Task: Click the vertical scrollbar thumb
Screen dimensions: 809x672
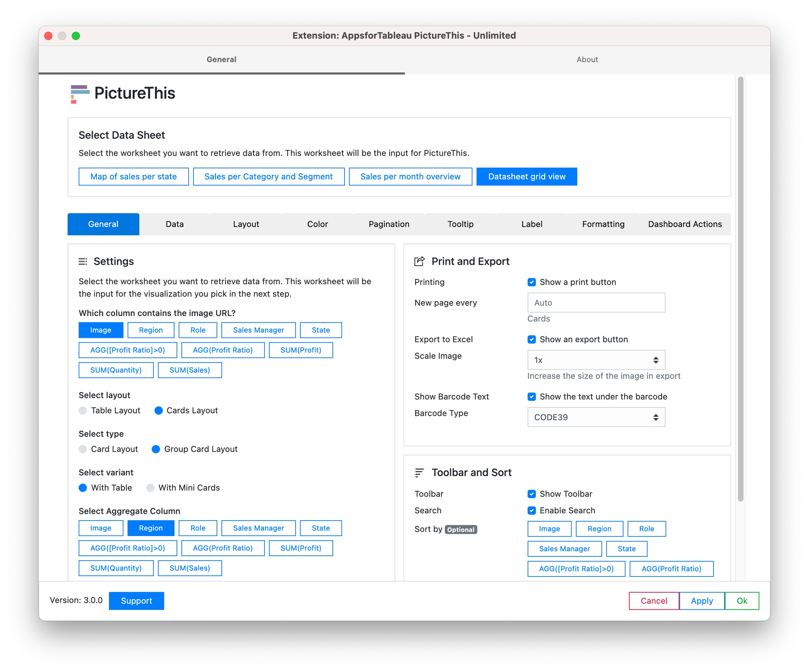Action: (740, 289)
